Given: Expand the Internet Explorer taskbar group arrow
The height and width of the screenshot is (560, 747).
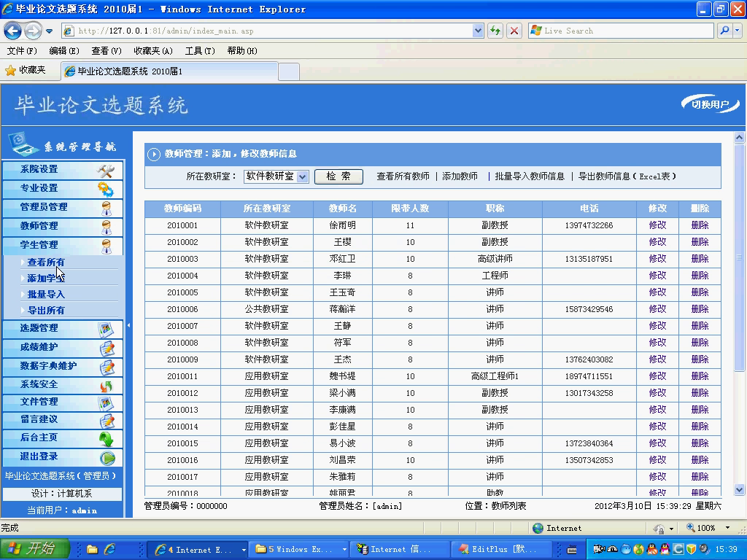Looking at the screenshot, I should click(x=244, y=550).
